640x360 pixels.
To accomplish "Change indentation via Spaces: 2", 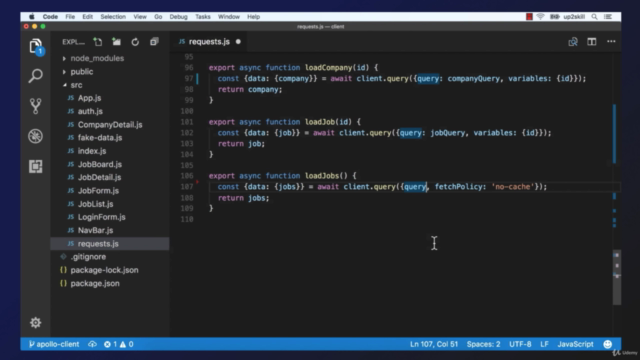I will [x=483, y=344].
